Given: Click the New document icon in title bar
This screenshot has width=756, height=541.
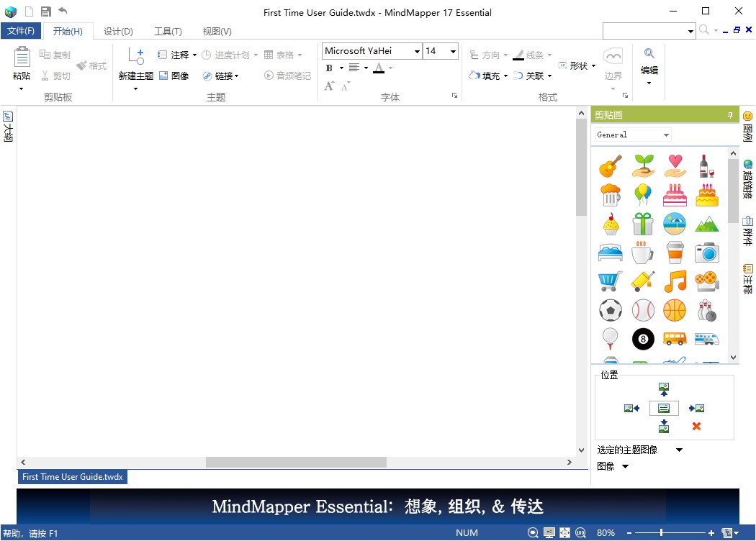Looking at the screenshot, I should [30, 11].
